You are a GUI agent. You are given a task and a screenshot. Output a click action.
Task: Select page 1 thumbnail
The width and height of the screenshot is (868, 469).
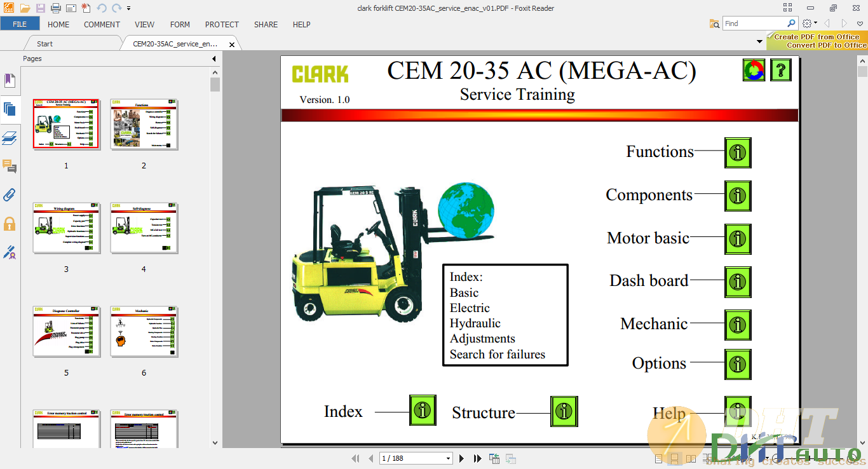pos(66,124)
